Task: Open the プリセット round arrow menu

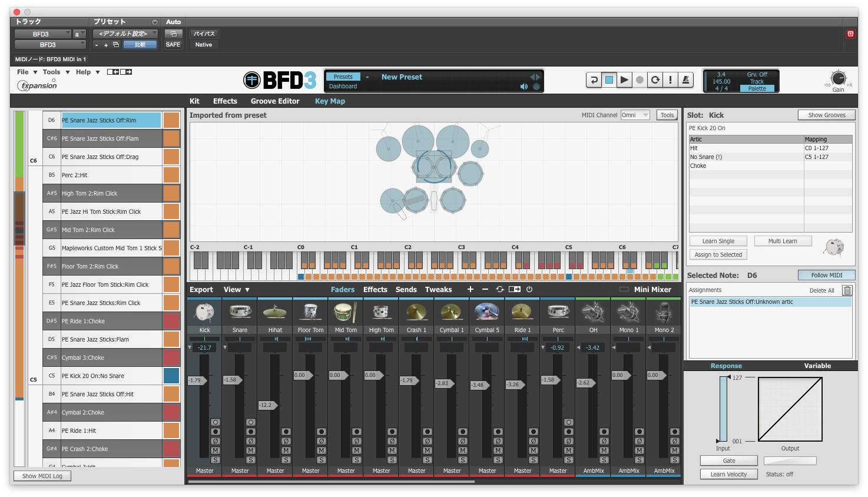Action: [x=155, y=22]
